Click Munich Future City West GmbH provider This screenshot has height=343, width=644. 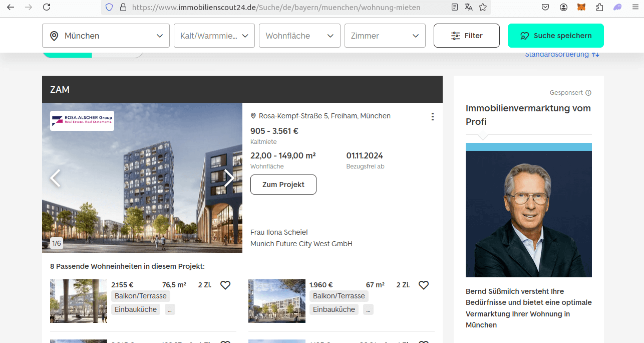[301, 244]
